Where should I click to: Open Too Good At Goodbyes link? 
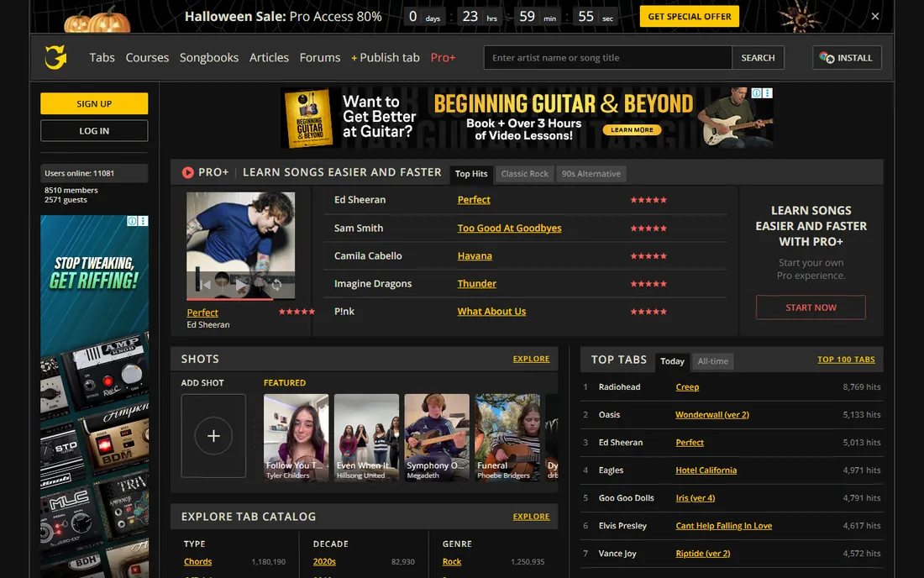pyautogui.click(x=509, y=228)
